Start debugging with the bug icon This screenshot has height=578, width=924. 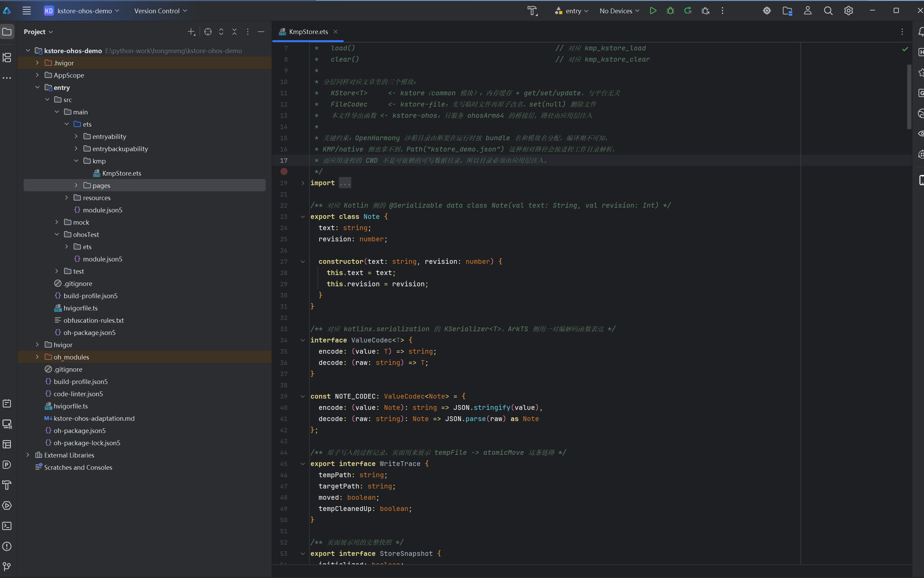pos(670,11)
